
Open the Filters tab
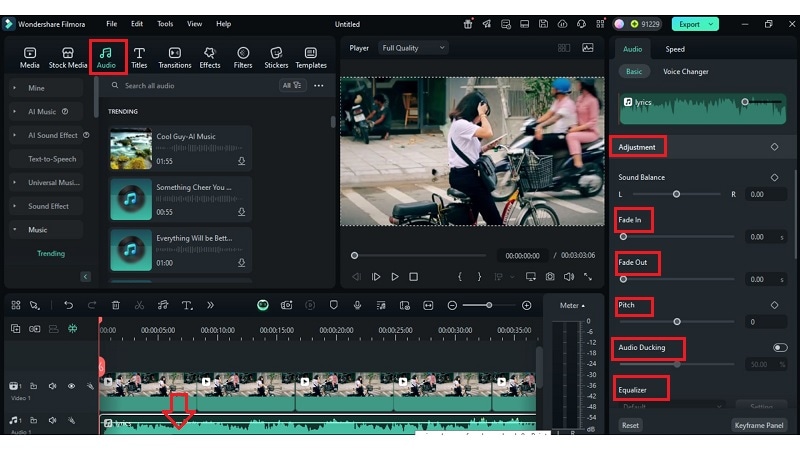click(x=243, y=58)
